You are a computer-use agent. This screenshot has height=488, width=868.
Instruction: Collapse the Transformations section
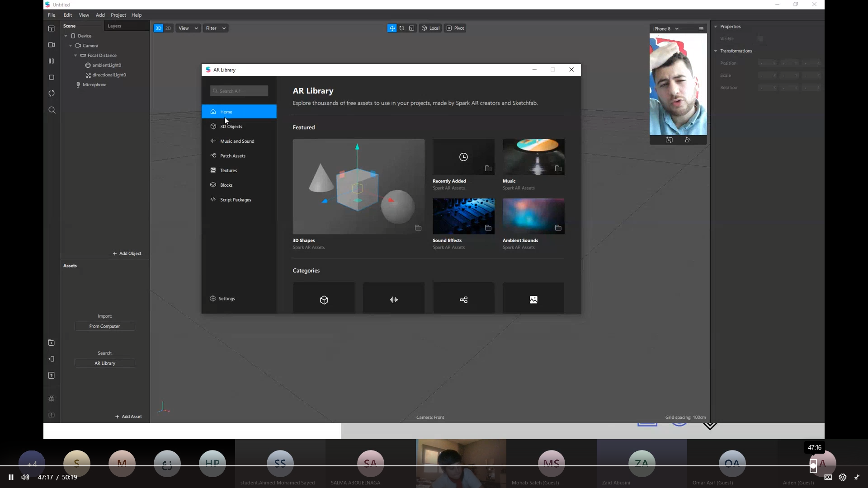716,51
